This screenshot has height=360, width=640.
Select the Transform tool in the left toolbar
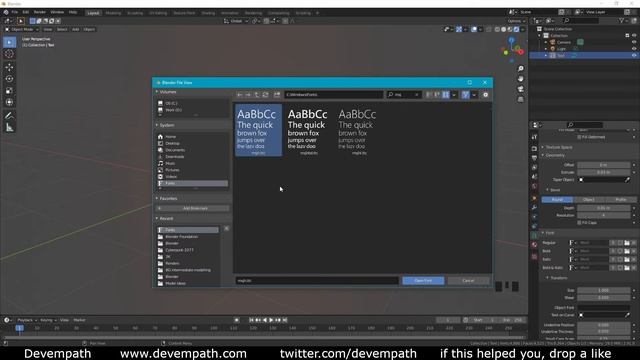pos(9,102)
